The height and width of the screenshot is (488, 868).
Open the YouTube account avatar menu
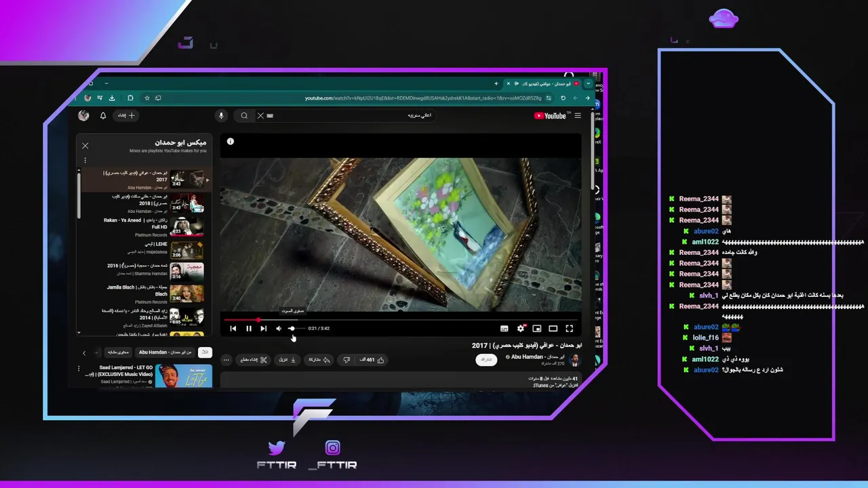click(x=83, y=116)
